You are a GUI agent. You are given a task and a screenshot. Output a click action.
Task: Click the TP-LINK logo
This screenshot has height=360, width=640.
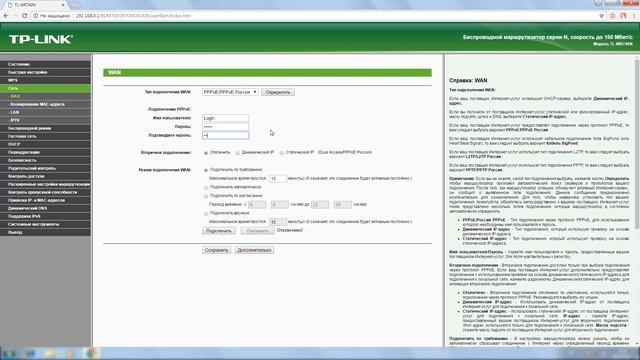click(41, 39)
